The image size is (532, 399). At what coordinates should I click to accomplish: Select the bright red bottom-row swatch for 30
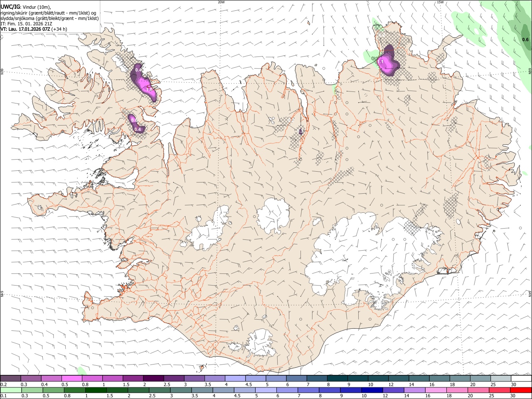[521, 390]
